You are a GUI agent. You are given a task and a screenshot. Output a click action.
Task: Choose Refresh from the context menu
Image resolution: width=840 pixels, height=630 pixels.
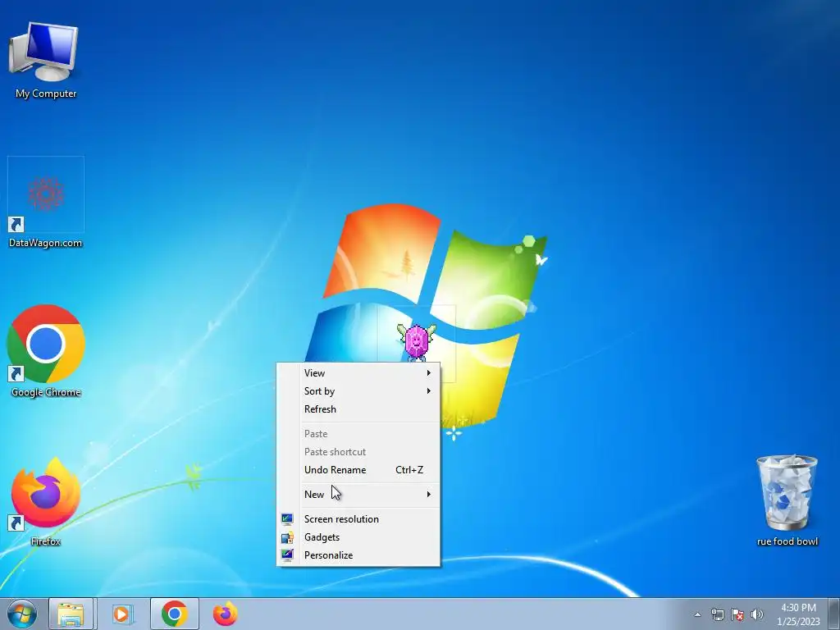(358, 409)
